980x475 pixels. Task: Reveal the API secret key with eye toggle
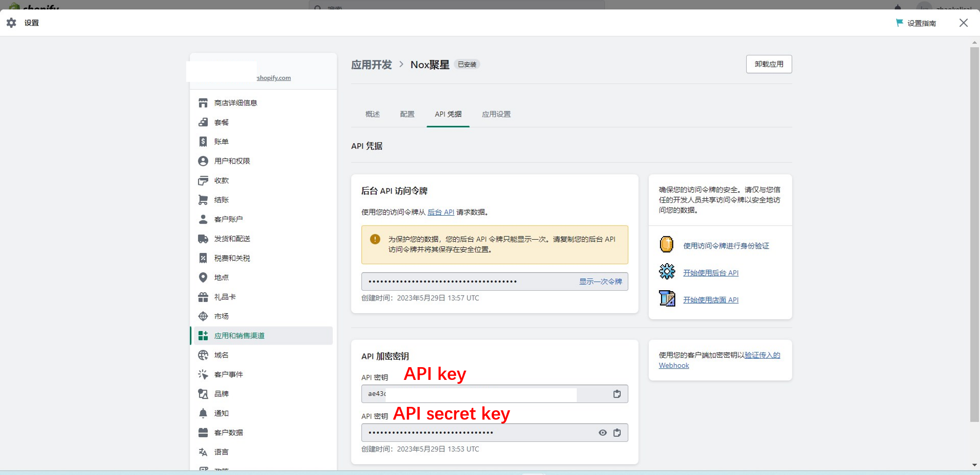coord(602,432)
